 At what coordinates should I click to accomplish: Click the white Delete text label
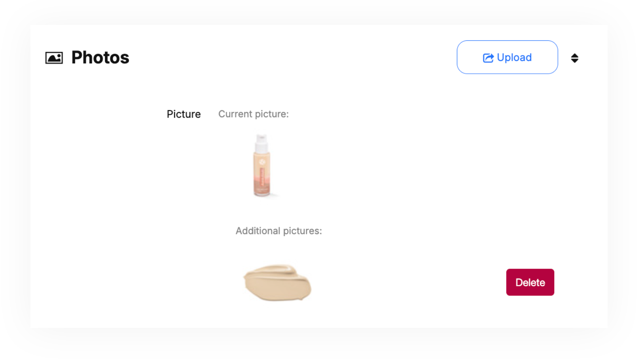530,282
